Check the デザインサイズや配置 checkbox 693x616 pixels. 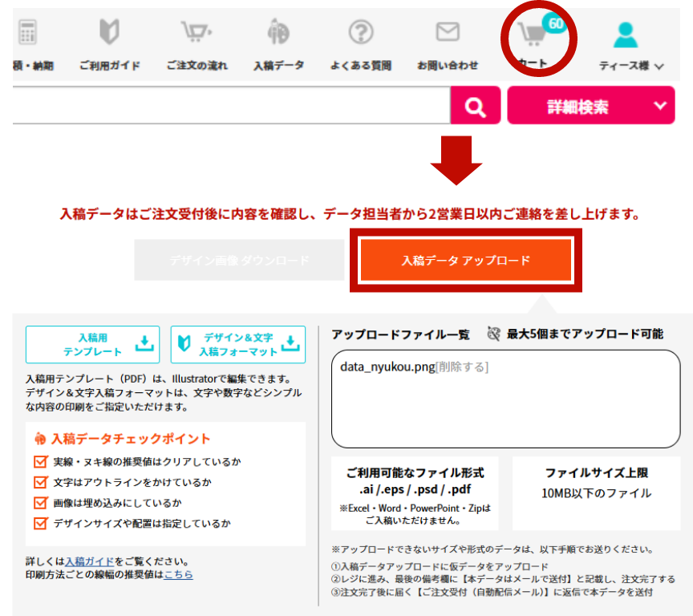tap(41, 524)
